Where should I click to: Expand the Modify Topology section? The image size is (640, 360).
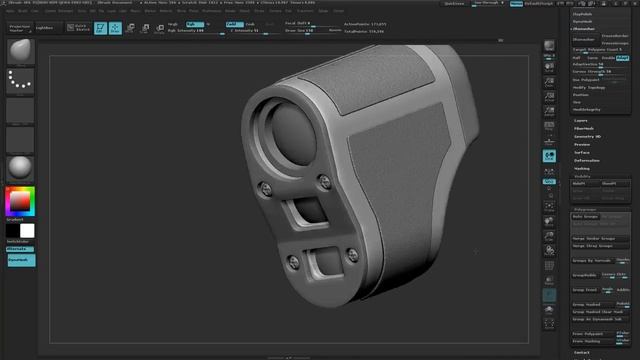(x=589, y=87)
